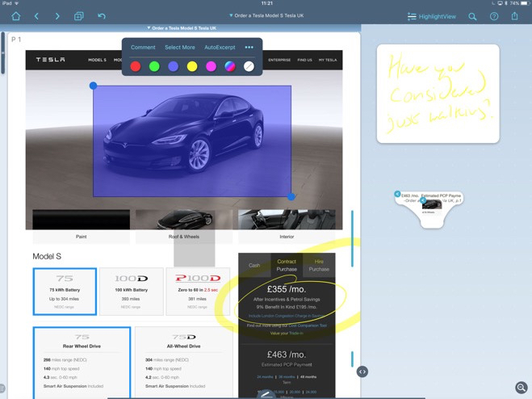Open the more options ellipsis menu
The image size is (532, 399).
point(249,48)
